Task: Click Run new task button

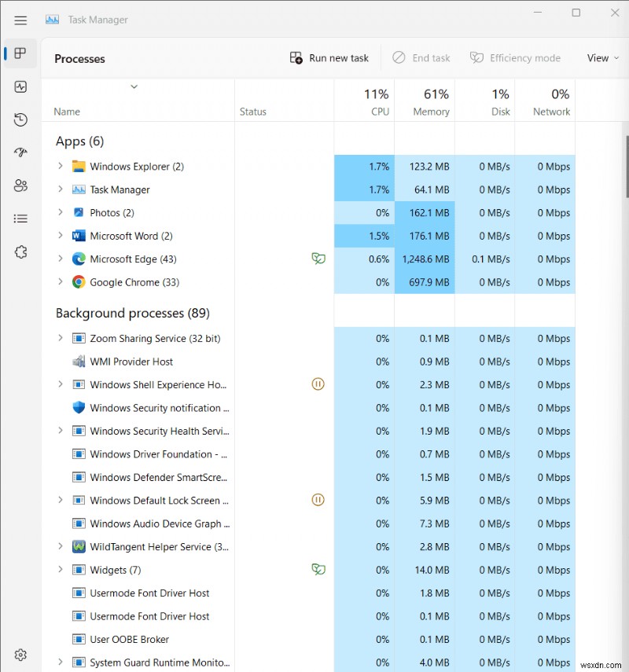Action: (329, 58)
